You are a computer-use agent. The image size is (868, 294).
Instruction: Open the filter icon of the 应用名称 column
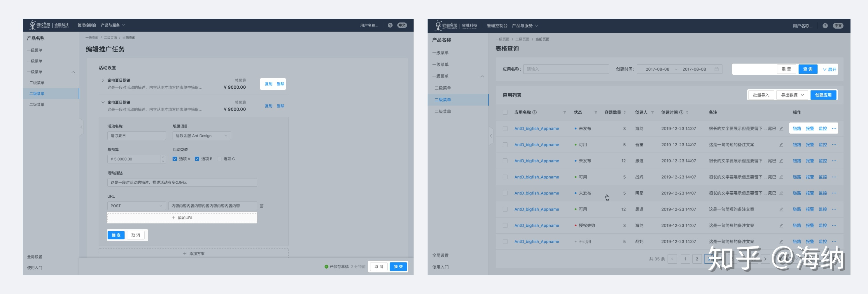click(x=564, y=113)
